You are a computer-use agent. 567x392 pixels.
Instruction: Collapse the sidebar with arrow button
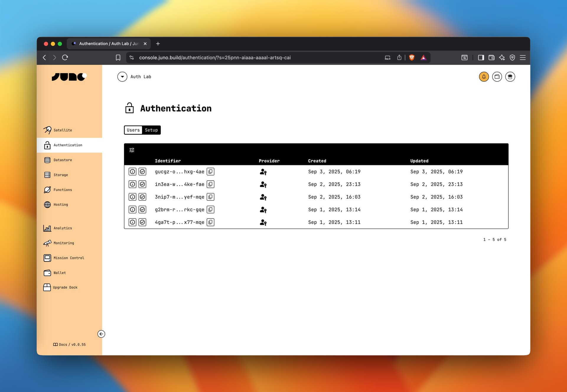101,334
